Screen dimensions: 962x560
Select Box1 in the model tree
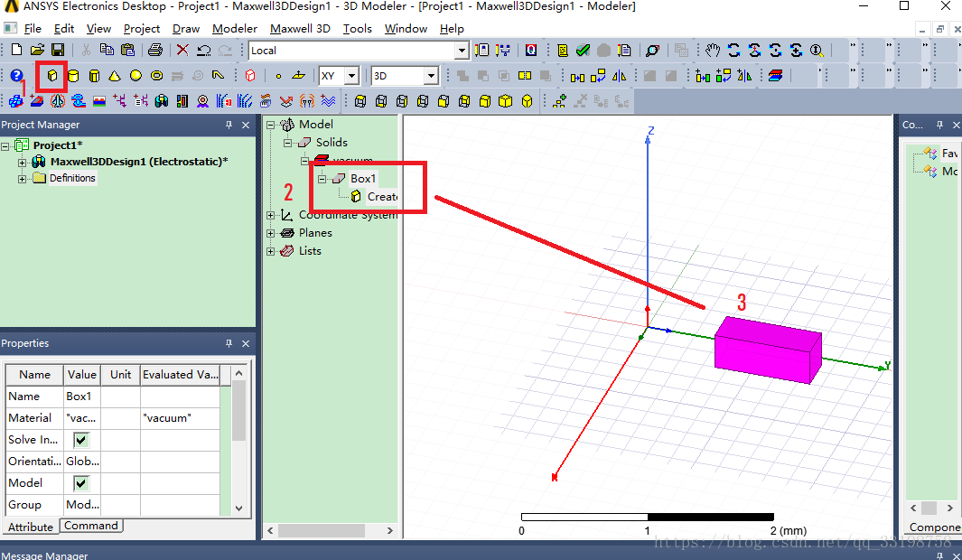coord(363,179)
